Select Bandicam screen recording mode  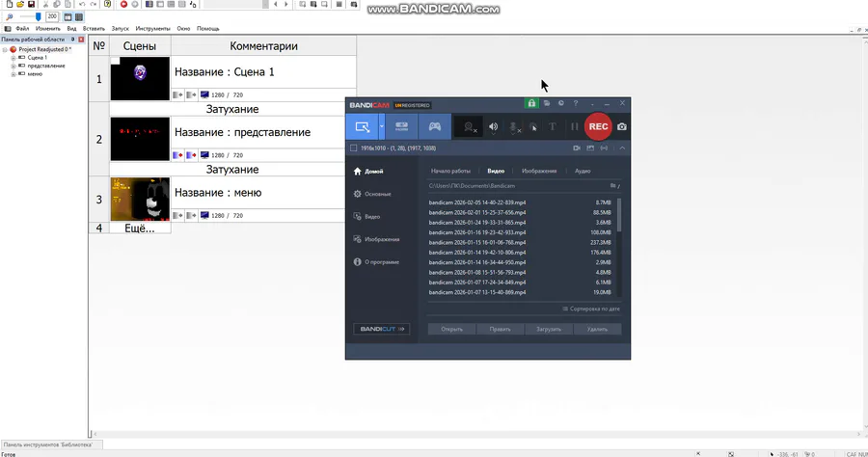coord(362,126)
